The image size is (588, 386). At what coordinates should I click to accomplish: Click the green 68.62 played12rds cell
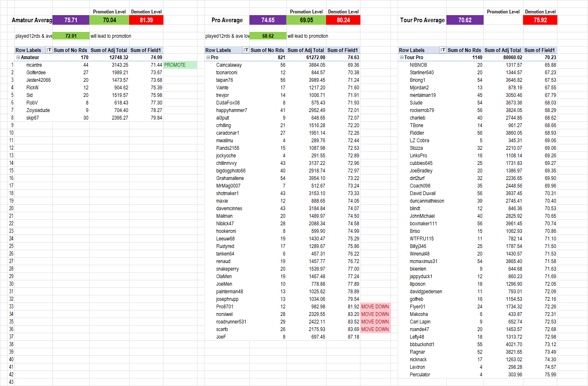click(268, 36)
